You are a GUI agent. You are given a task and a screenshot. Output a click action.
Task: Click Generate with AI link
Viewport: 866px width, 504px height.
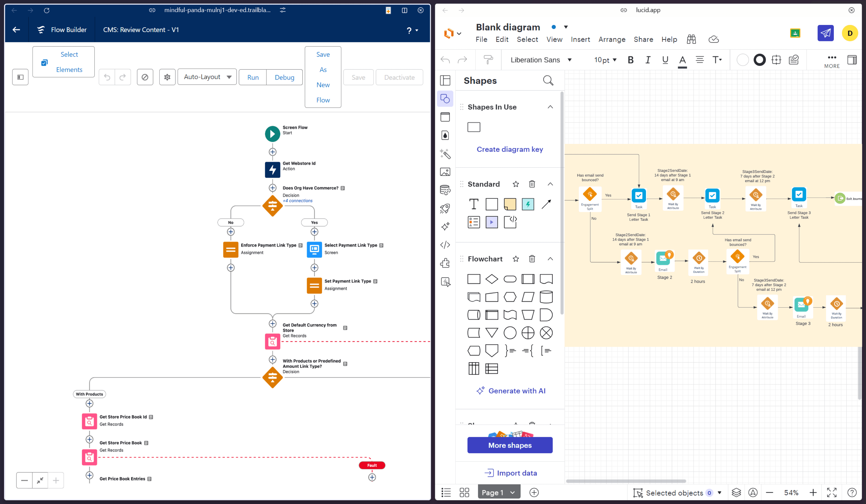point(511,391)
